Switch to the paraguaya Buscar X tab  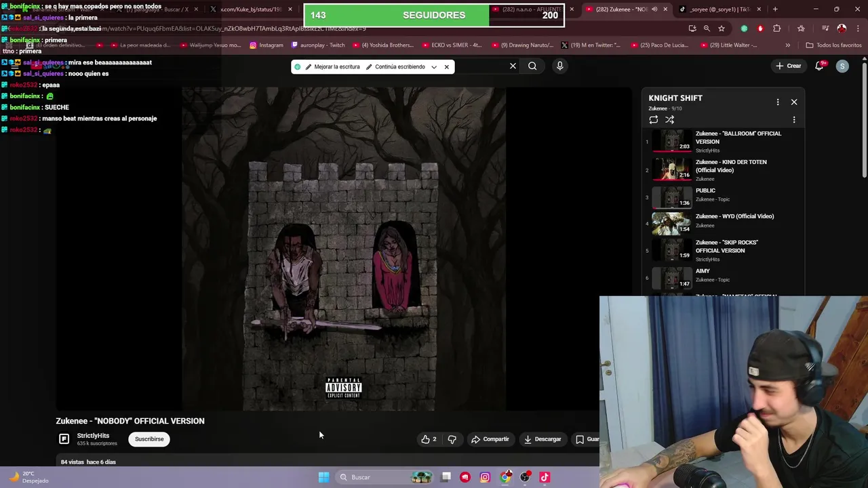pyautogui.click(x=157, y=9)
